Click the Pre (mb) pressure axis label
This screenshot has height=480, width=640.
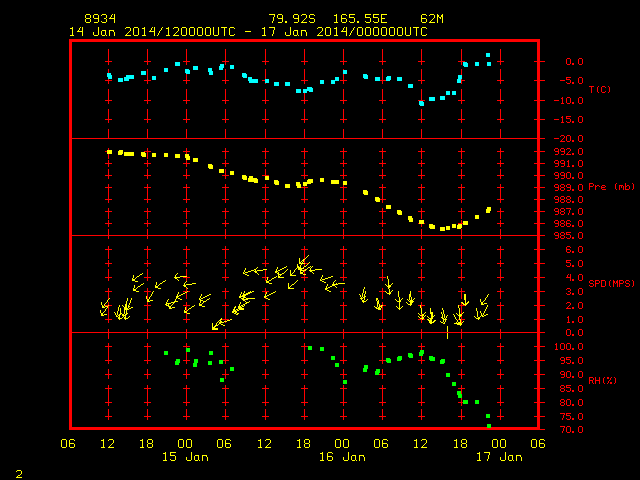point(611,187)
